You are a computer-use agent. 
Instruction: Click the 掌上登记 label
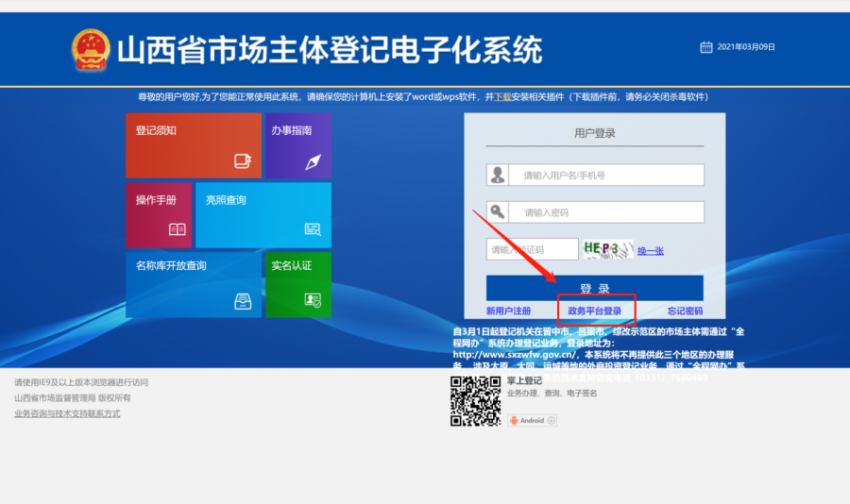click(524, 380)
